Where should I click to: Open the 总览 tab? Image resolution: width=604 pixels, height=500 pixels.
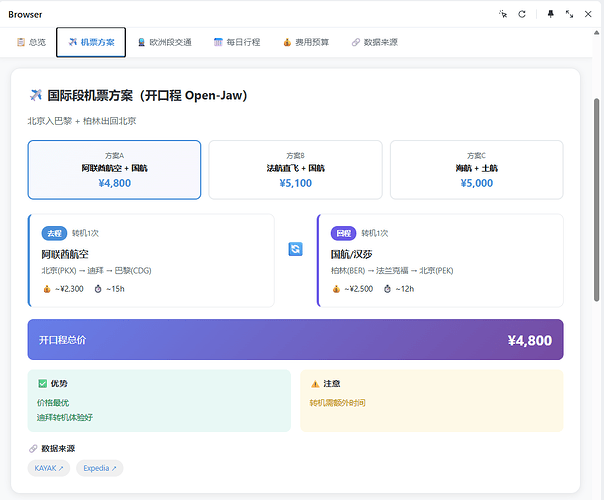coord(31,42)
